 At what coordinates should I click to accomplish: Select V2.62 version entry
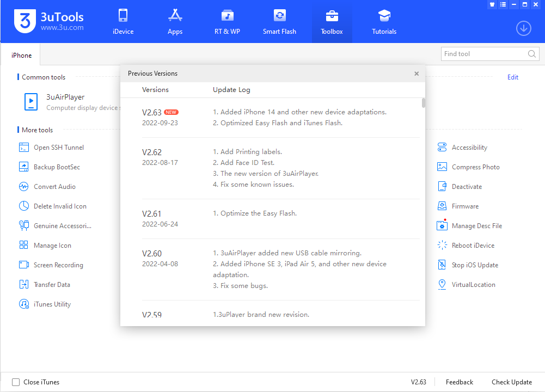click(x=152, y=152)
